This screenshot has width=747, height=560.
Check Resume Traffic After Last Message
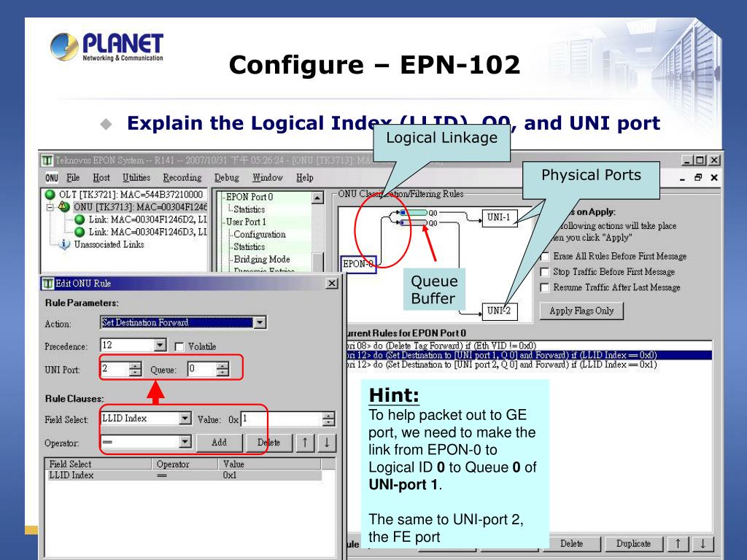pyautogui.click(x=544, y=287)
